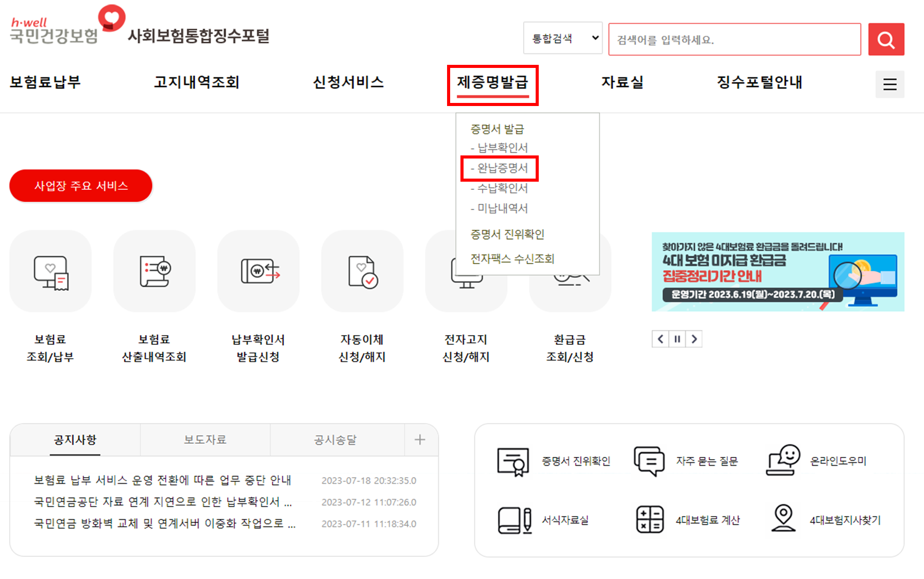
Task: Go to the previous banner slide
Action: [x=660, y=339]
